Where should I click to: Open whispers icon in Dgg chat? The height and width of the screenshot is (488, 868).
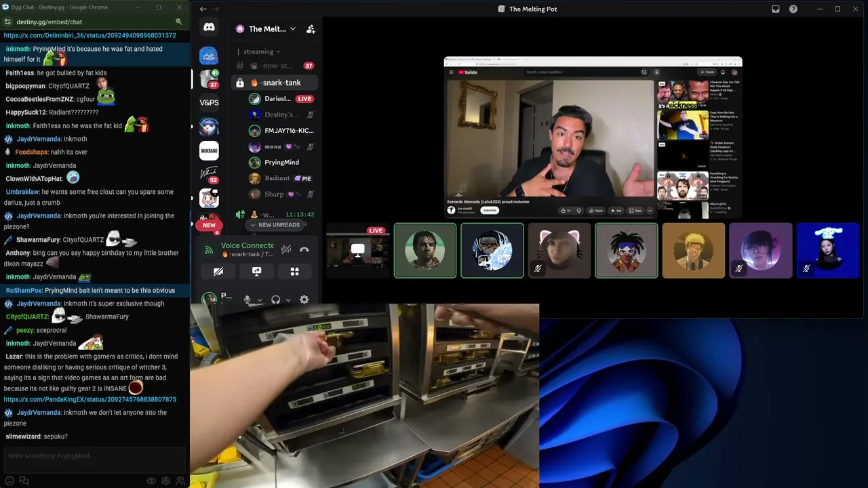(x=24, y=481)
